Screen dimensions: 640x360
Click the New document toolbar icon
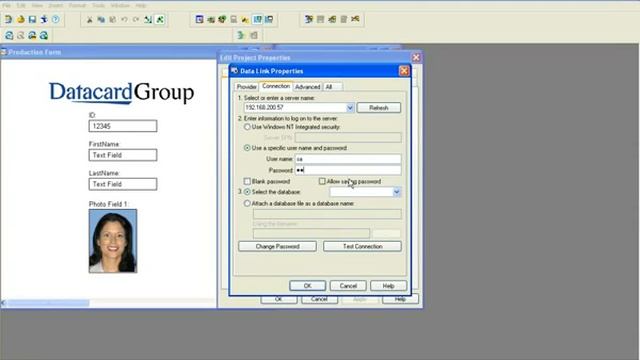(x=8, y=19)
